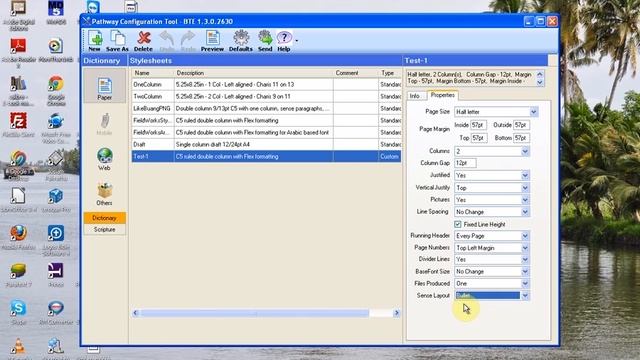
Task: Open Preview from the toolbar
Action: [212, 41]
